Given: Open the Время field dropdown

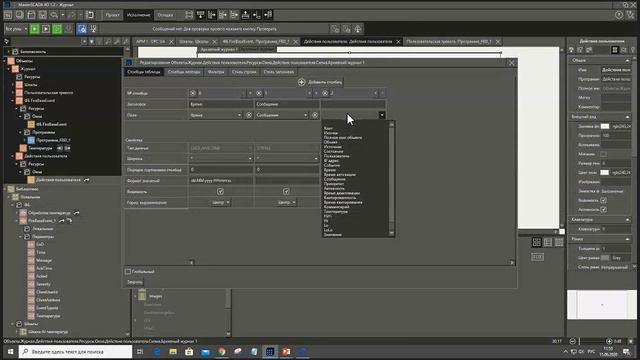Looking at the screenshot, I should coord(239,115).
